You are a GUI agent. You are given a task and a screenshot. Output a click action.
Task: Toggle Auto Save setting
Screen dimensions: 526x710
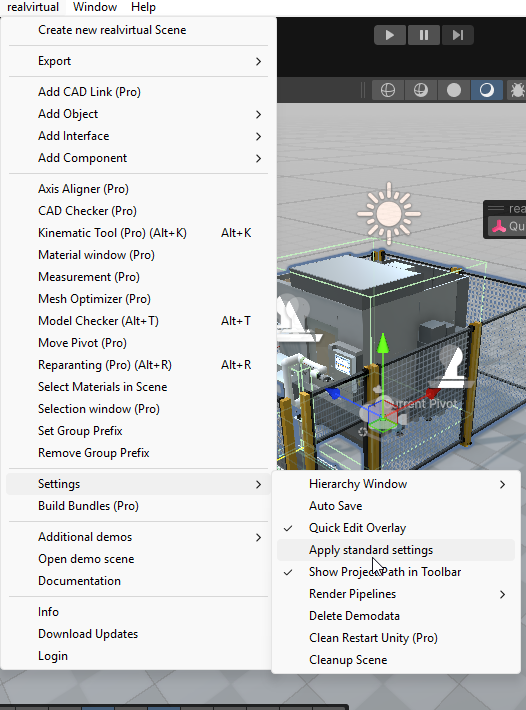point(396,506)
